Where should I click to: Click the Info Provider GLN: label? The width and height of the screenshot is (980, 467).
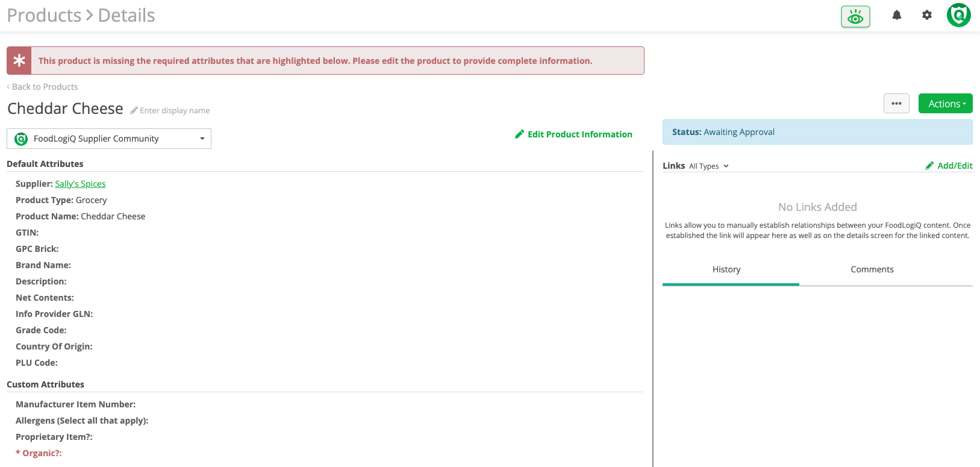[x=54, y=314]
